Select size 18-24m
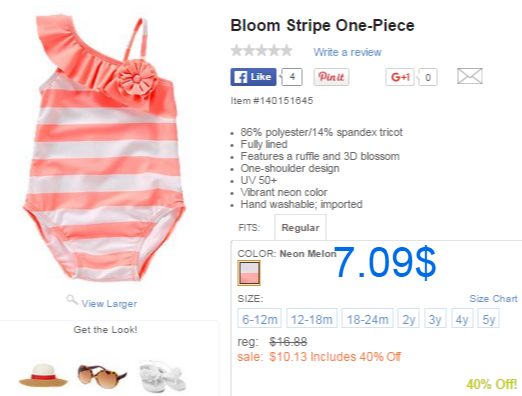The height and width of the screenshot is (396, 522). pos(367,318)
